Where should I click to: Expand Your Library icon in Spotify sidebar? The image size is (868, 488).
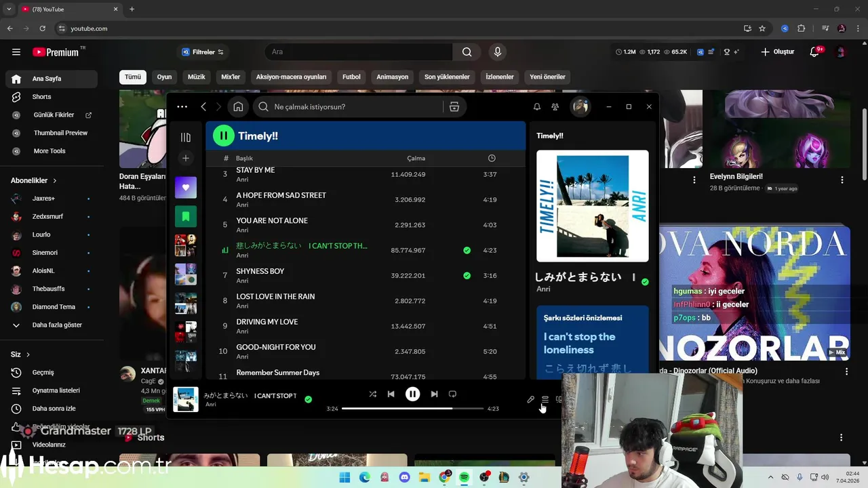coord(186,137)
